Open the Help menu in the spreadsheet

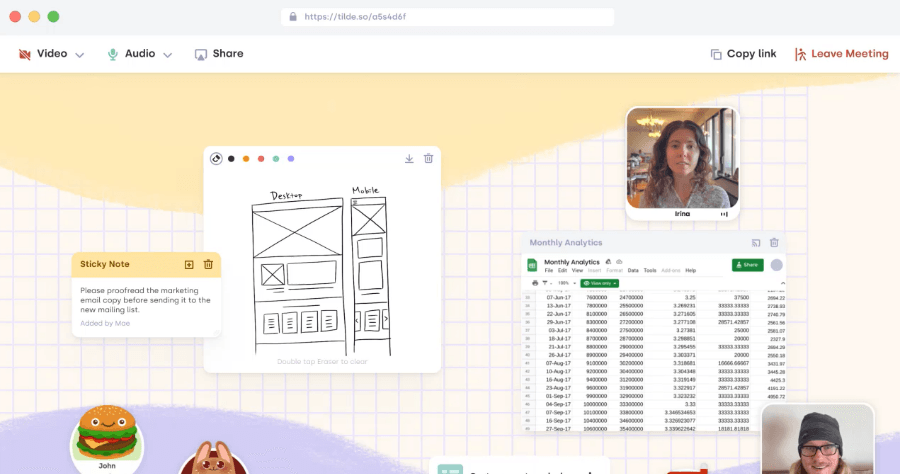[690, 270]
